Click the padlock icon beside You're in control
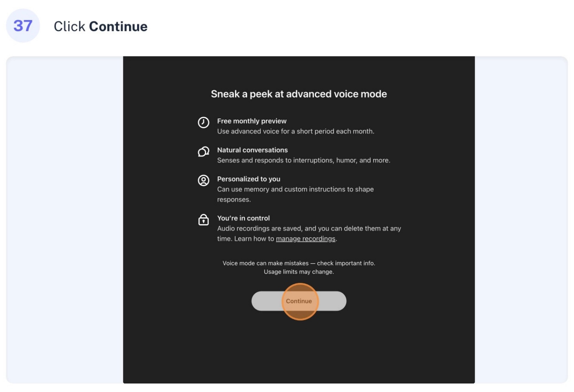The width and height of the screenshot is (574, 392). point(203,220)
